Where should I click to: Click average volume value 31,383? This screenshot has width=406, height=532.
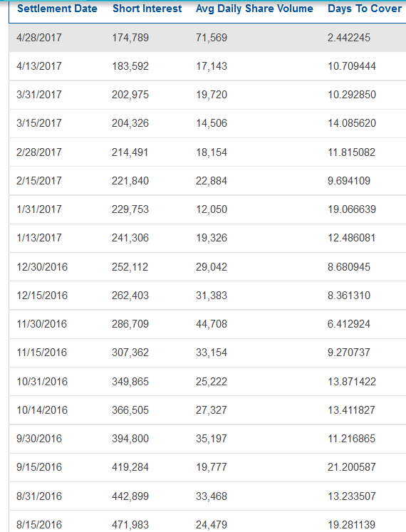click(x=211, y=295)
